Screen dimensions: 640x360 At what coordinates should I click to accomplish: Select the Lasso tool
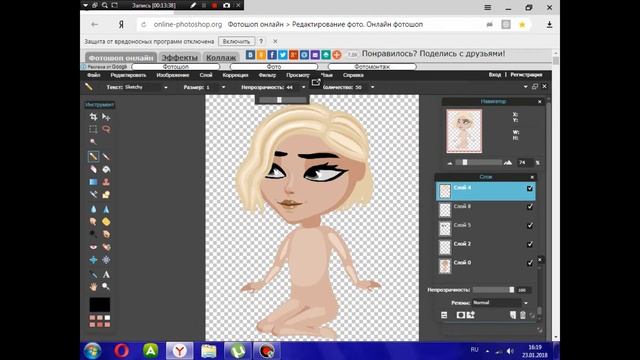(x=106, y=129)
